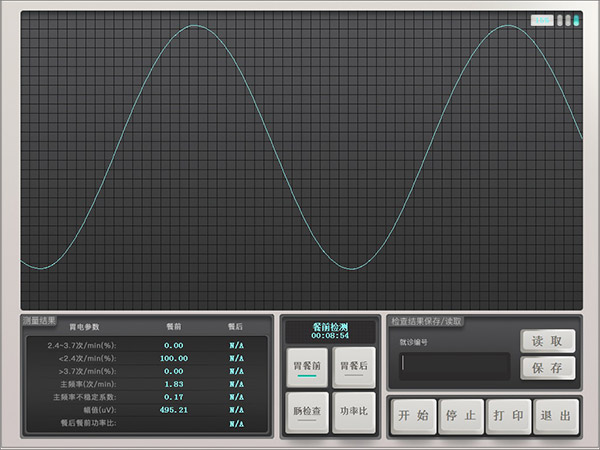Click the 餐前 column header

point(174,326)
